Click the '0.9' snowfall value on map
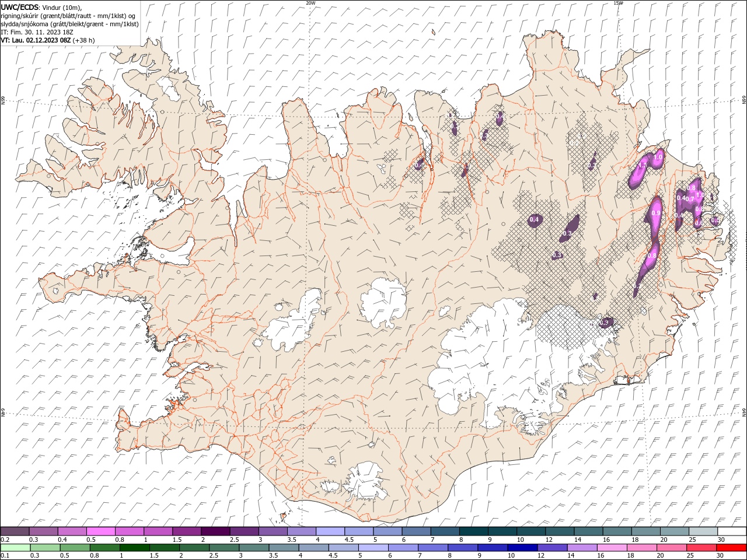 point(655,213)
